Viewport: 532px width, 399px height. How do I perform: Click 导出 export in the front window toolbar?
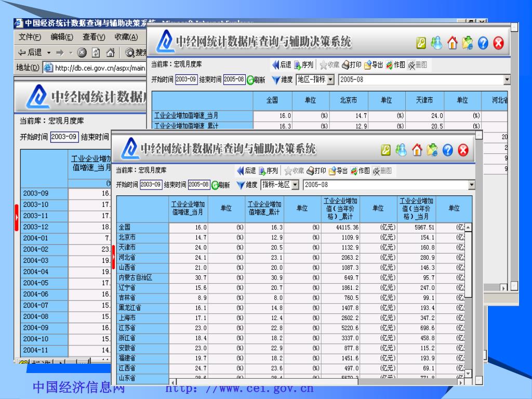click(x=338, y=170)
